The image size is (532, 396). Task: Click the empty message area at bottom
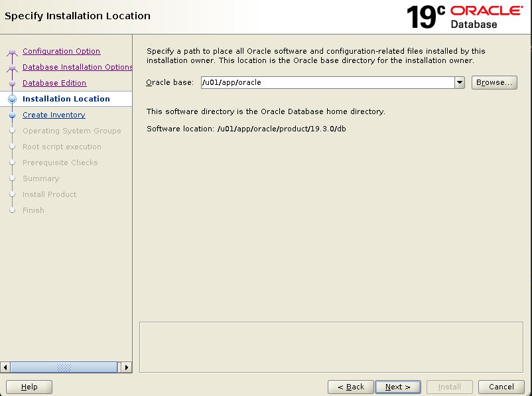[x=331, y=347]
